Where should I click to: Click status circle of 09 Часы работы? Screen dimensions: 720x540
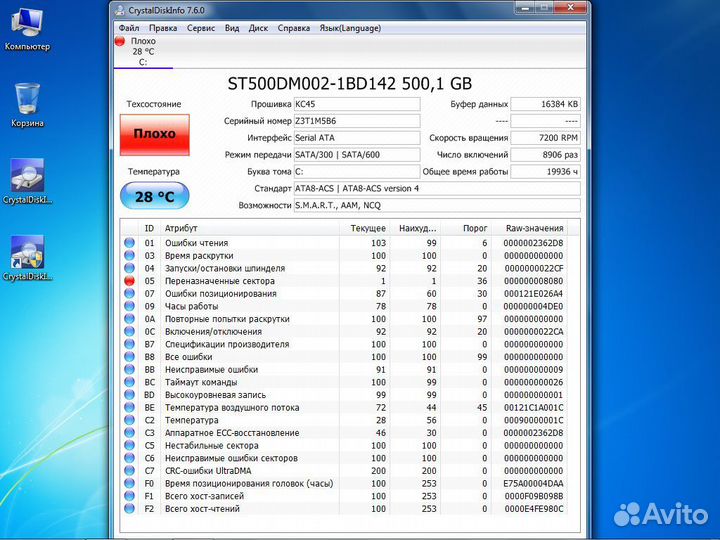129,306
